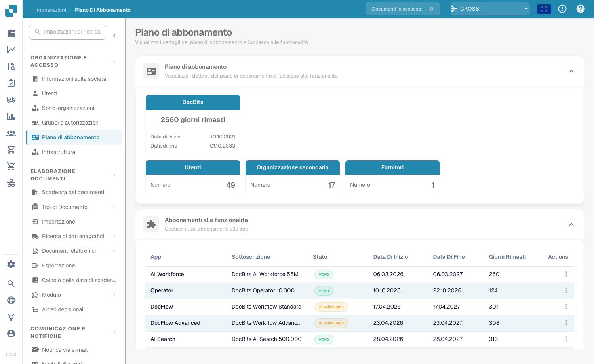Open the clipboard tasks icon
This screenshot has height=364, width=594.
click(11, 83)
